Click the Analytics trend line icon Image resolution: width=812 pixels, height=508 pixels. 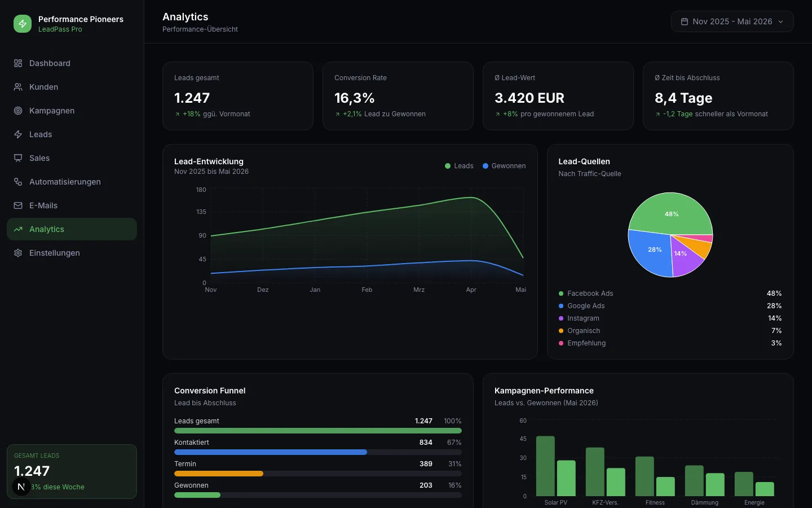click(18, 229)
